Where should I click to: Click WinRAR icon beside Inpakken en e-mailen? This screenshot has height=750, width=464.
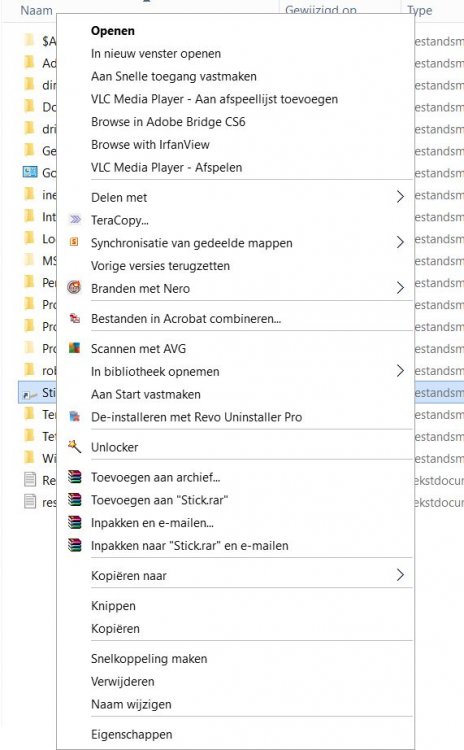coord(75,522)
